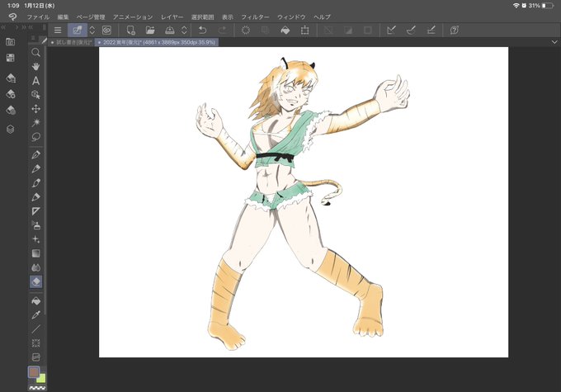Select the Gradient tool
Screen dimensions: 561x392
point(35,253)
